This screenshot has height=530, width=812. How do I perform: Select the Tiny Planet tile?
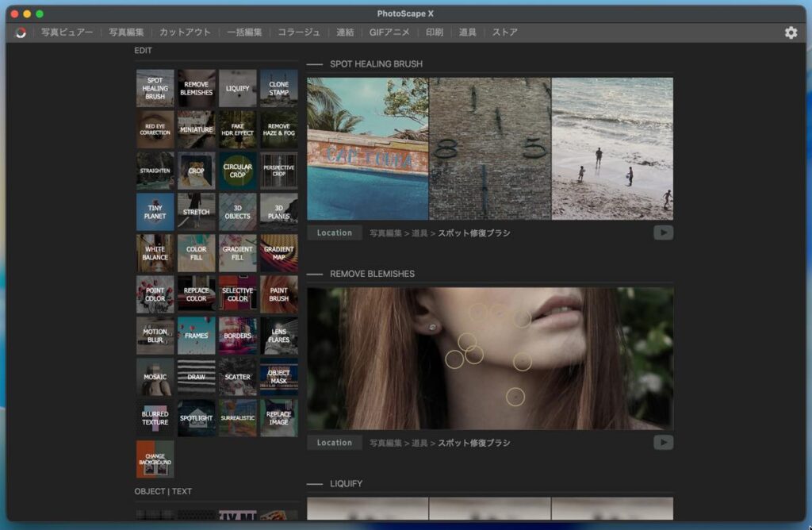coord(155,212)
